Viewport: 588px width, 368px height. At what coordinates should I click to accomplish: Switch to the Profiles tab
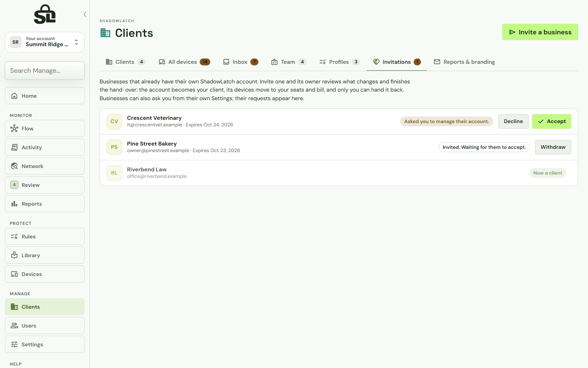339,62
